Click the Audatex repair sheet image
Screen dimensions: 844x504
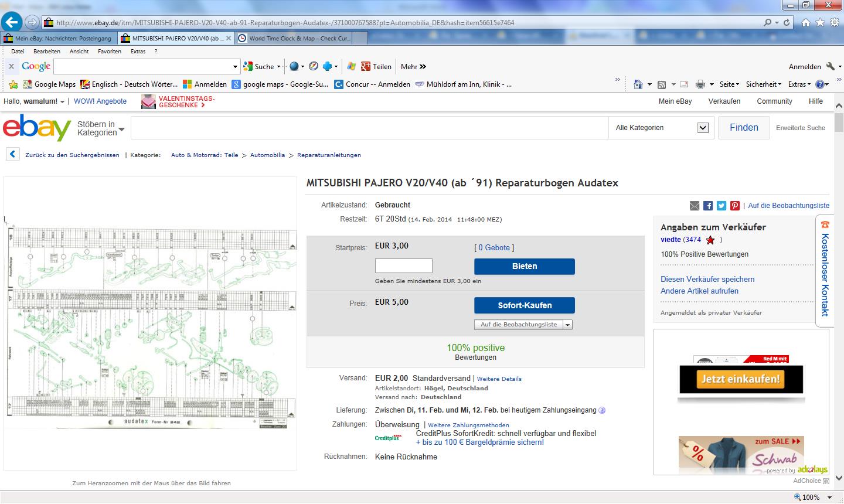[x=150, y=323]
